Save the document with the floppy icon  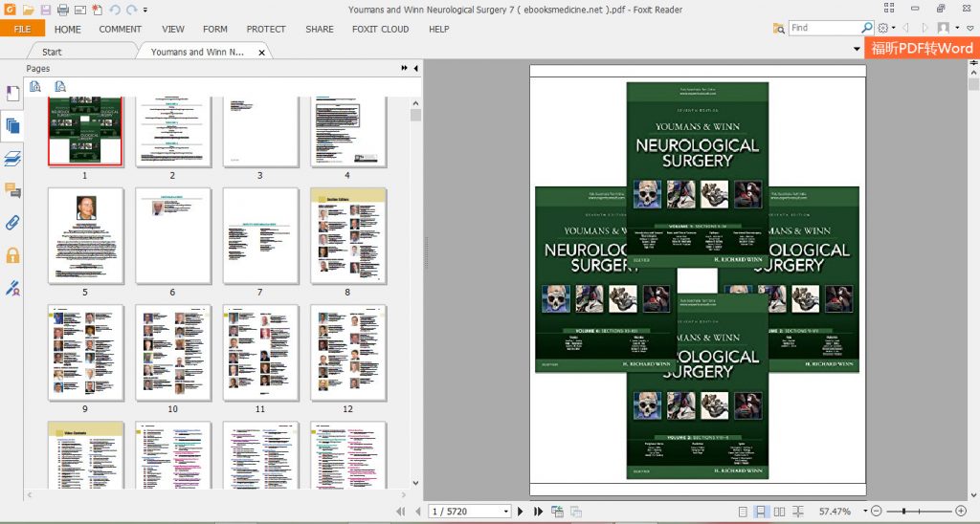[x=46, y=10]
